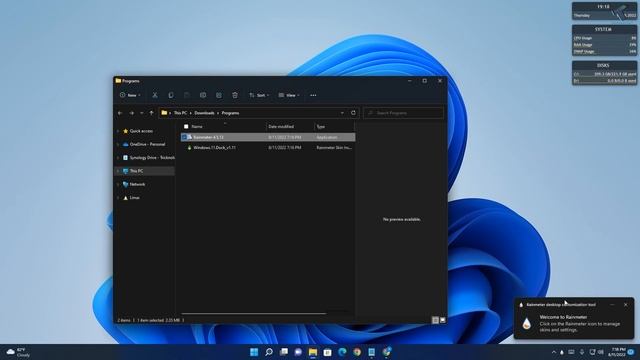Click the Rename icon in Explorer toolbar
The image size is (640, 360).
click(x=203, y=95)
